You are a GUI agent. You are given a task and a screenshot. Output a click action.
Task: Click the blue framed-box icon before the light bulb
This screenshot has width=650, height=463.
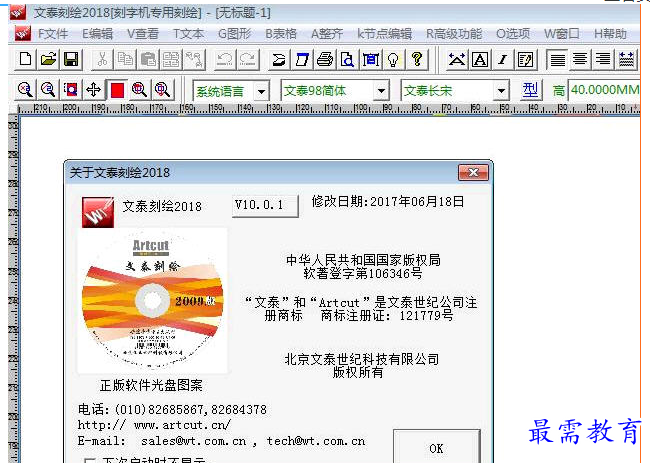pos(371,59)
